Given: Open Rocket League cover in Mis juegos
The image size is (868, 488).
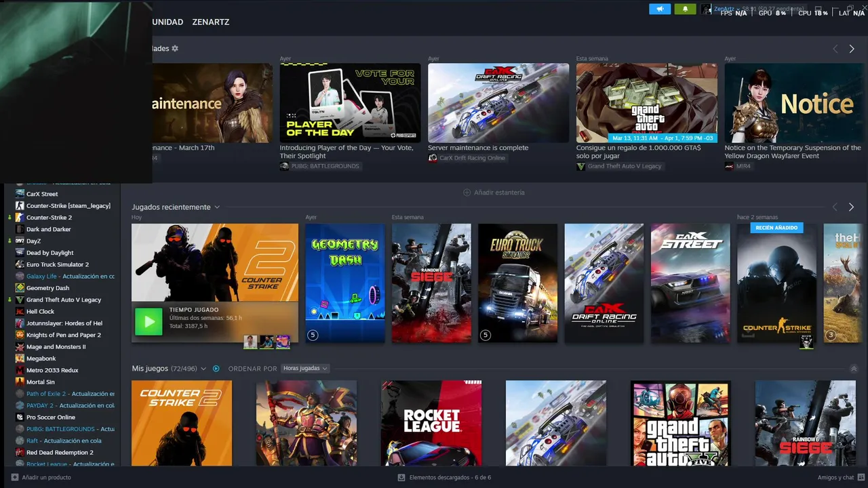Looking at the screenshot, I should tap(431, 423).
